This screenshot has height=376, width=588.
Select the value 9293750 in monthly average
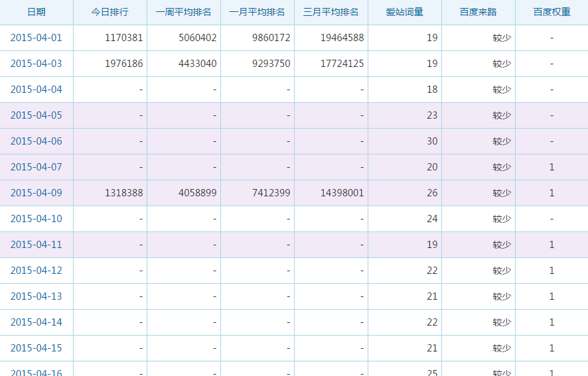[x=271, y=64]
